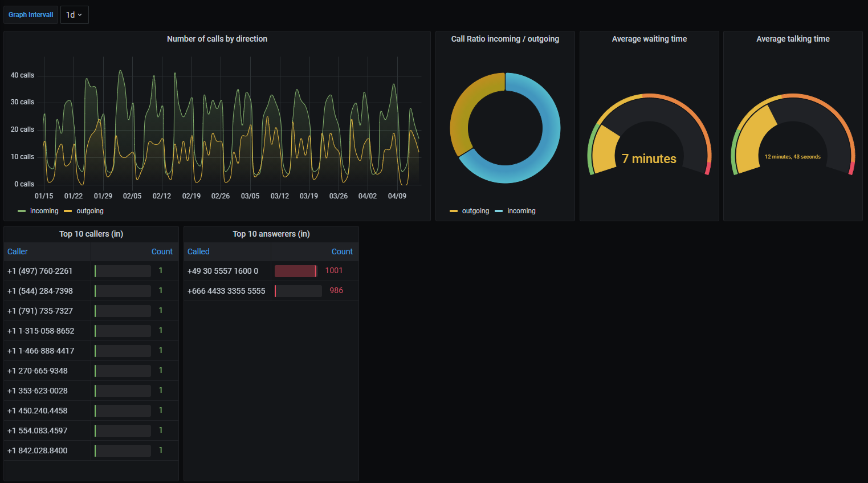This screenshot has height=483, width=868.
Task: Toggle the incoming series in the line chart legend
Action: 44,211
